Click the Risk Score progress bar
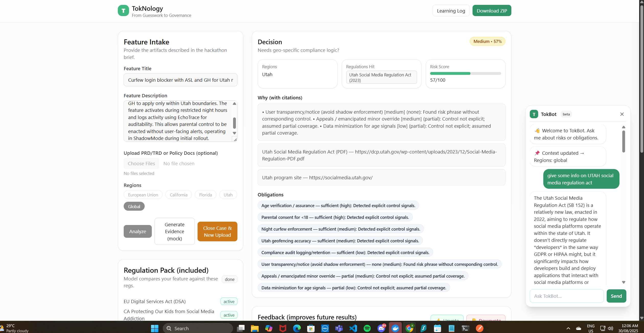The width and height of the screenshot is (644, 333). (x=465, y=74)
